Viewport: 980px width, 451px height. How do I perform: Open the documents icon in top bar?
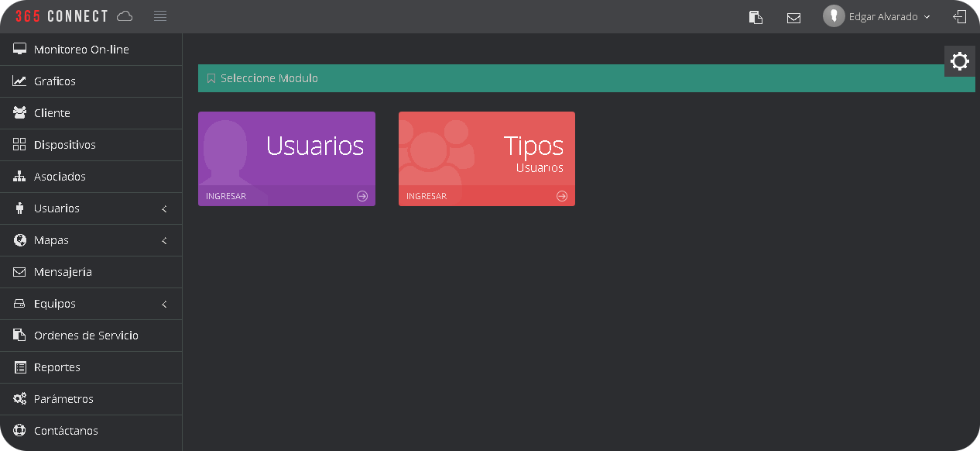tap(756, 17)
